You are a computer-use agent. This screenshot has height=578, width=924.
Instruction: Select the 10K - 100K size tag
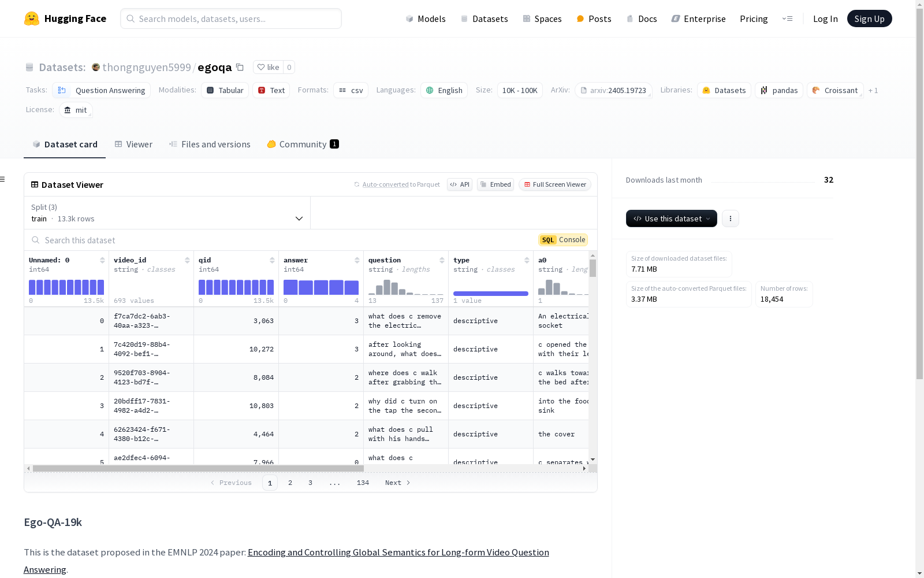pos(520,90)
